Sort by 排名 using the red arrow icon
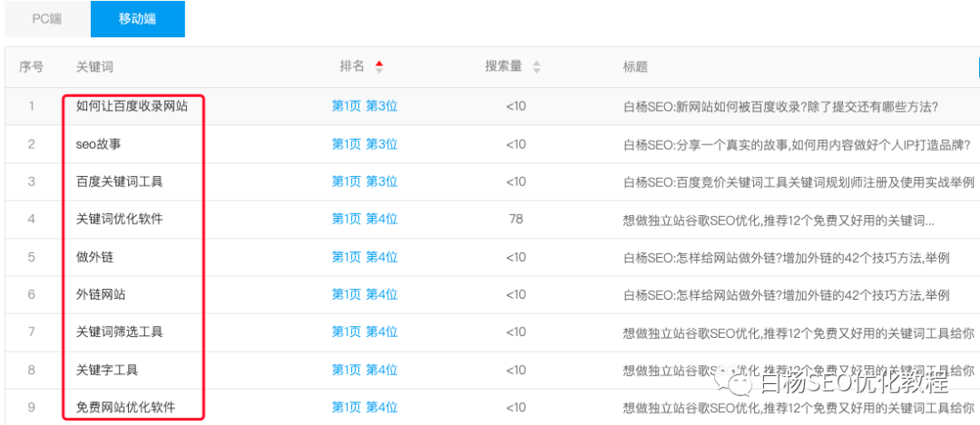This screenshot has height=425, width=980. [379, 66]
